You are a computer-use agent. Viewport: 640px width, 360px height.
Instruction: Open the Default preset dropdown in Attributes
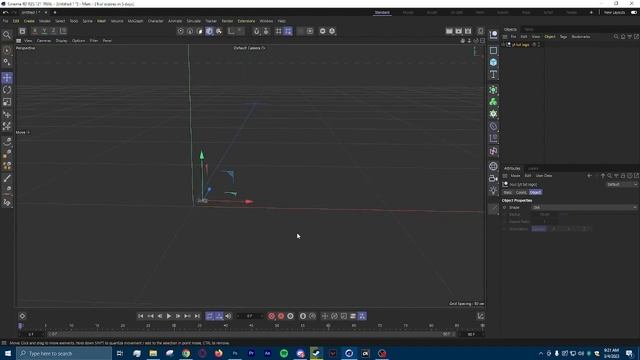[621, 184]
